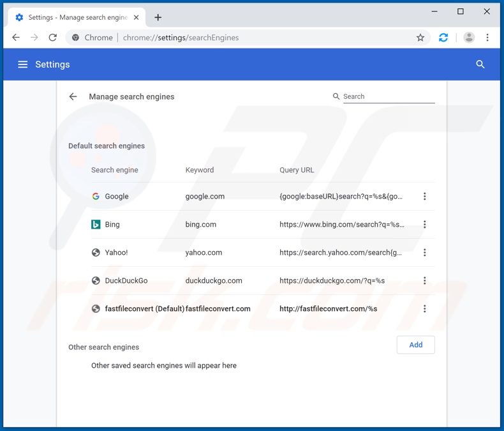This screenshot has width=504, height=431.
Task: Click the Yahoo! globe icon
Action: pos(96,252)
